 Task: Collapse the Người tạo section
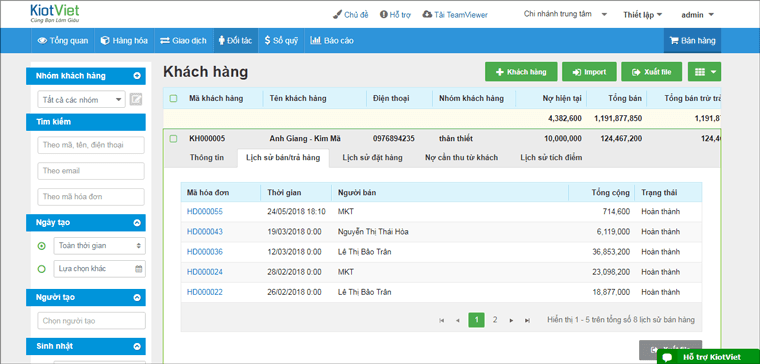coord(137,298)
